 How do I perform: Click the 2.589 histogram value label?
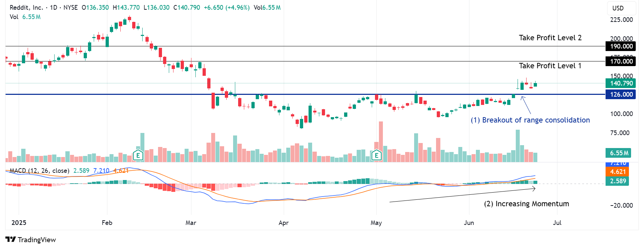click(618, 181)
